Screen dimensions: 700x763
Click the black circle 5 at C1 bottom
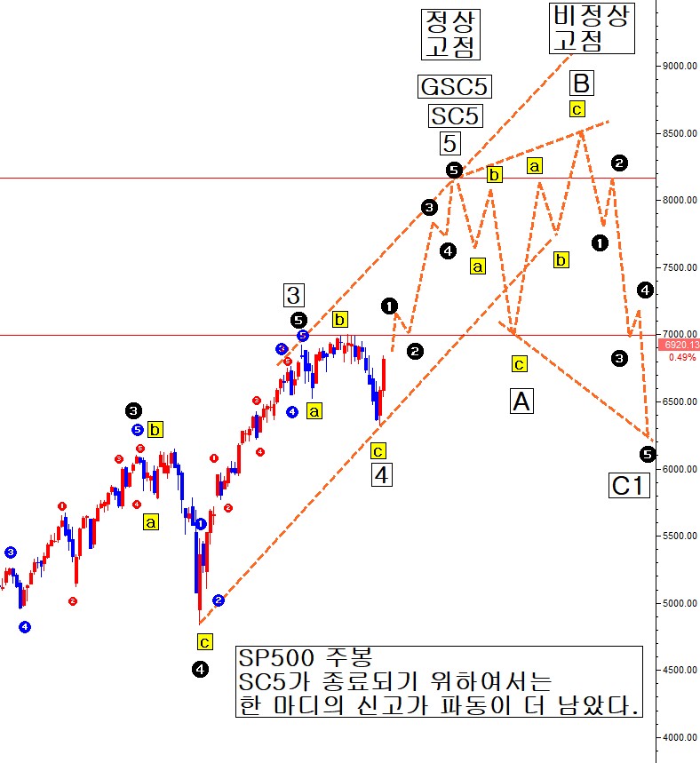point(647,455)
